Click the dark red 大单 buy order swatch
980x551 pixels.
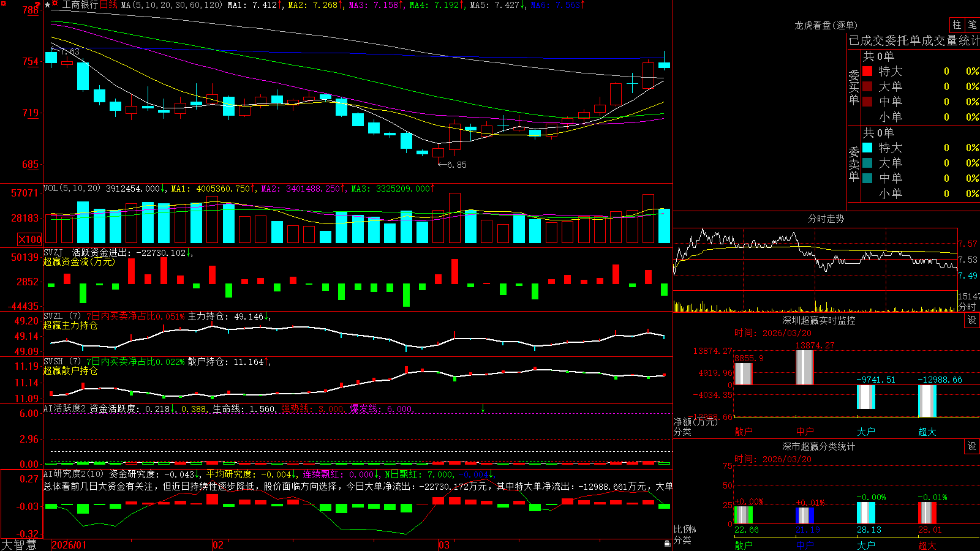867,86
